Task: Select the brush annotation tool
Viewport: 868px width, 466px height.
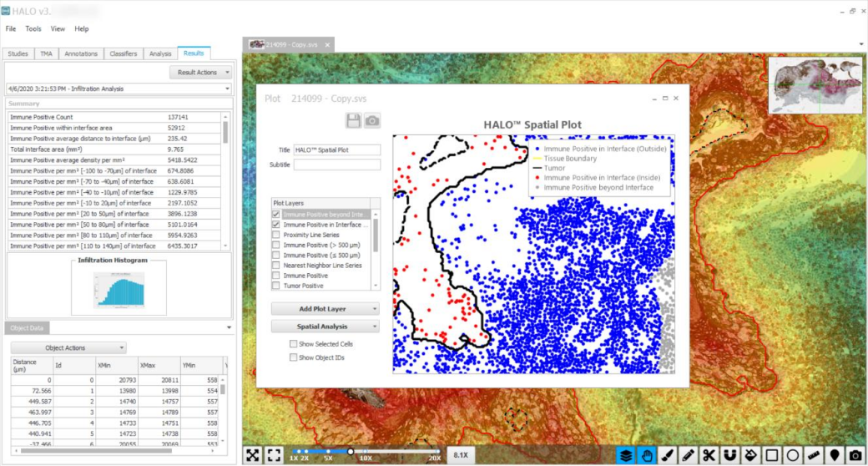Action: 667,455
